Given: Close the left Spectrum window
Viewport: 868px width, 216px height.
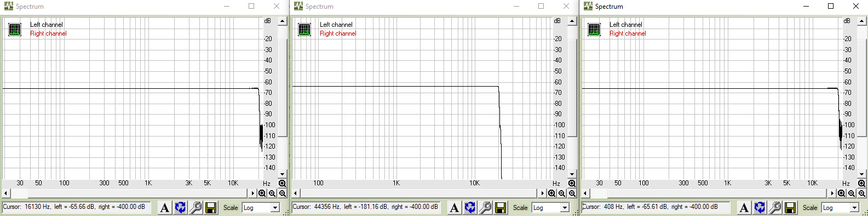Looking at the screenshot, I should click(277, 6).
